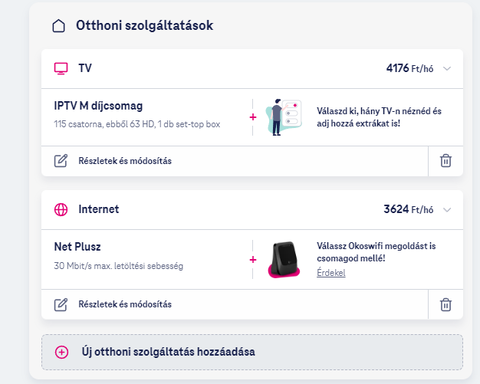This screenshot has height=384, width=480.
Task: Add a new service via Új otthoni szolgáltatás hozzáadása
Action: (252, 352)
